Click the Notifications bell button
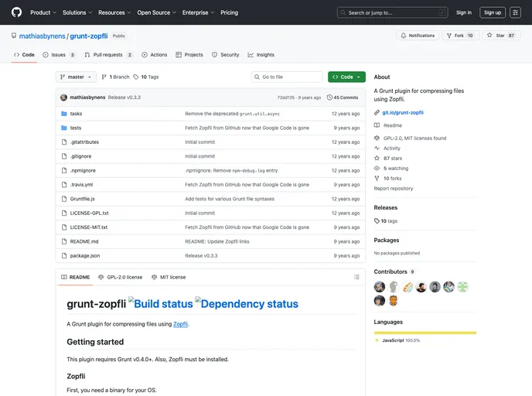Screen dimensions: 532x396 pyautogui.click(x=418, y=36)
